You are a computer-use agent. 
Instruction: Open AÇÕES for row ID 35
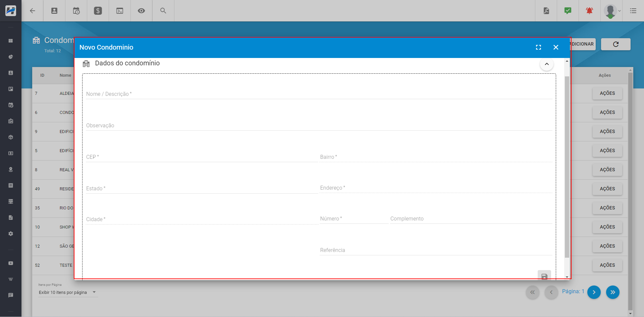(x=607, y=208)
